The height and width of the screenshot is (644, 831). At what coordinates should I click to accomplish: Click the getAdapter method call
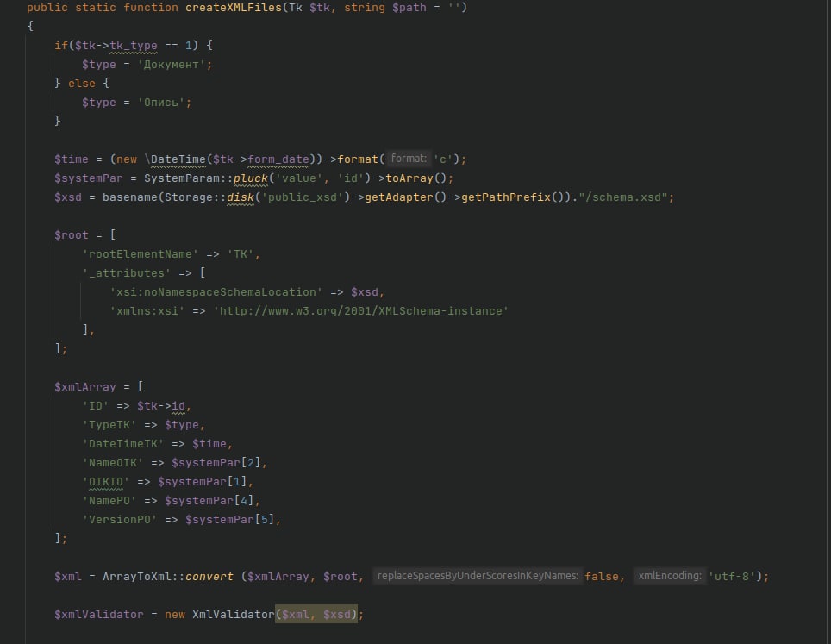pos(399,197)
